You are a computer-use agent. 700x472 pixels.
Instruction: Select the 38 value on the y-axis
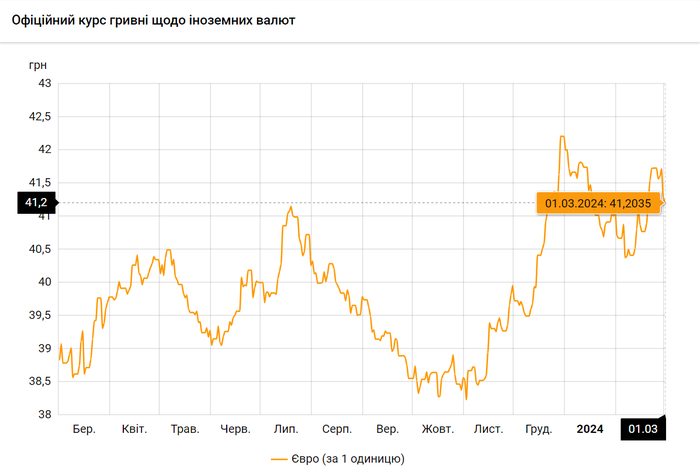[x=44, y=414]
